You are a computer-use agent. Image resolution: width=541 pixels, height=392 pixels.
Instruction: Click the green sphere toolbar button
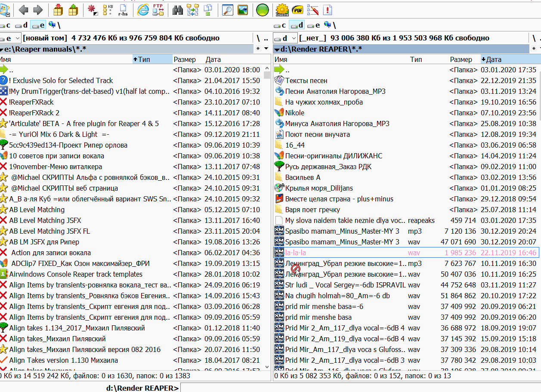coord(263,9)
